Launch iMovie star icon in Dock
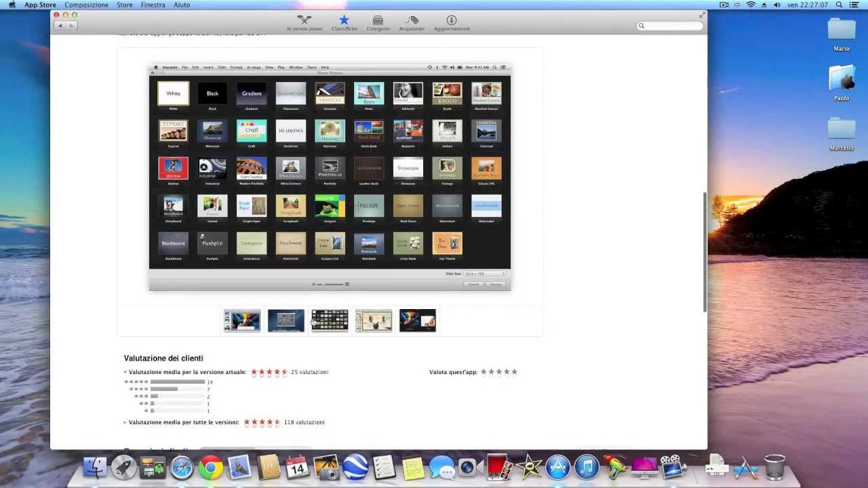 (x=529, y=468)
